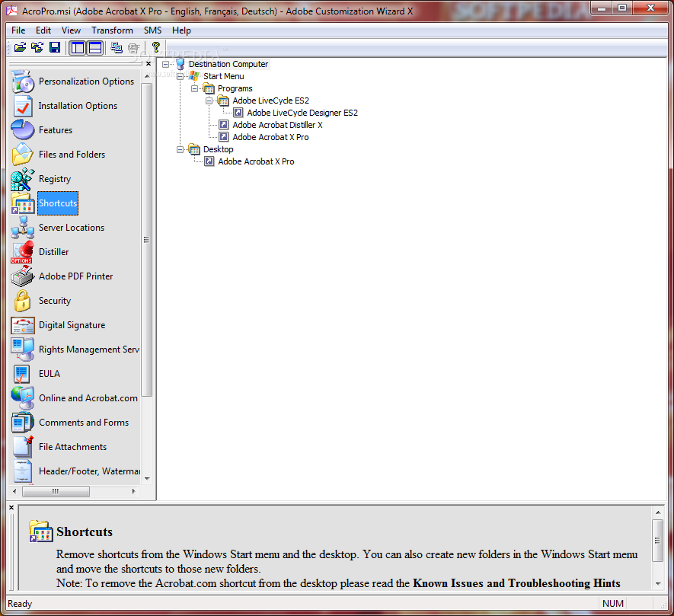Click the generate transform file toolbar icon

(117, 47)
